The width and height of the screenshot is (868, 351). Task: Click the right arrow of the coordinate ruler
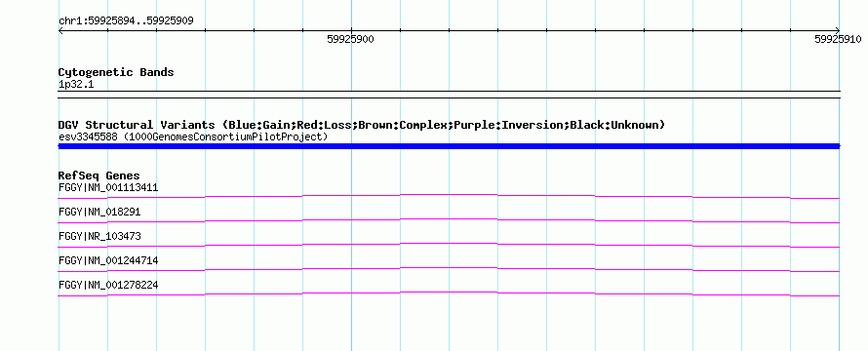pos(838,30)
